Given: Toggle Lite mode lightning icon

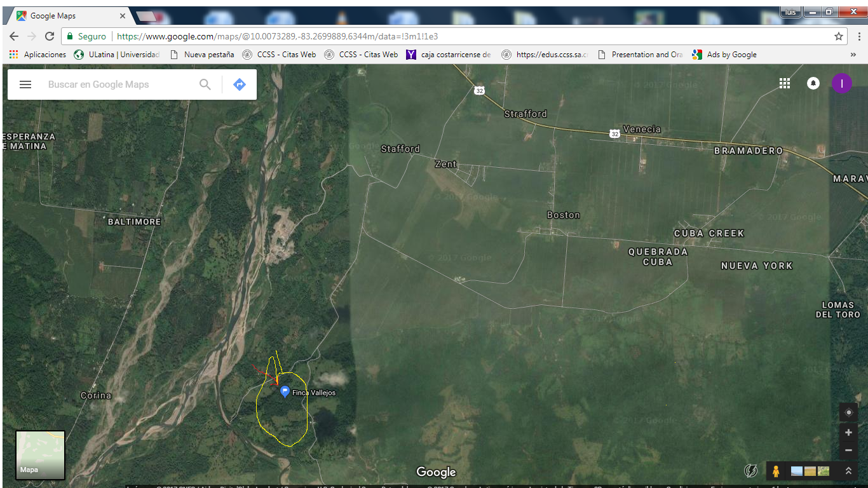Looking at the screenshot, I should pos(750,471).
